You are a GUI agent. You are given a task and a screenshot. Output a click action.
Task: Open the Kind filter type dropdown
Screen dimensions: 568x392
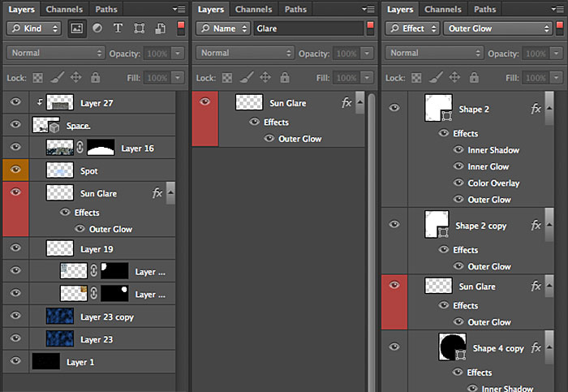tap(34, 28)
